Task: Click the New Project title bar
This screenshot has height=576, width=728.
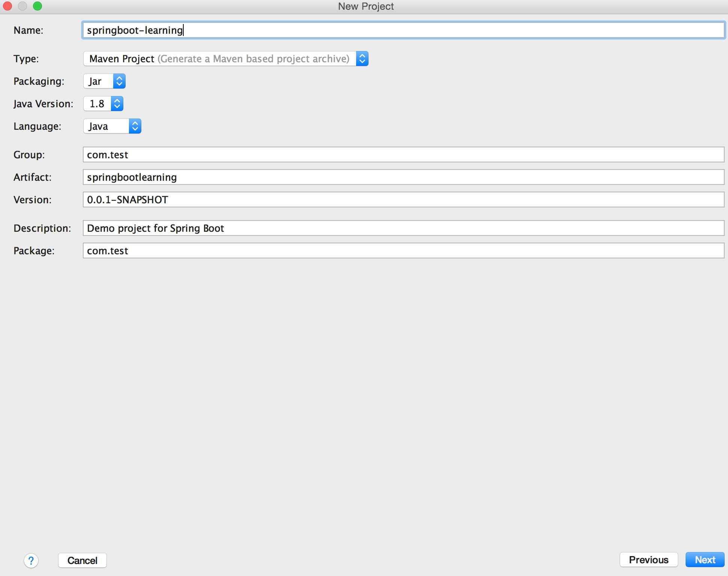Action: pyautogui.click(x=365, y=6)
